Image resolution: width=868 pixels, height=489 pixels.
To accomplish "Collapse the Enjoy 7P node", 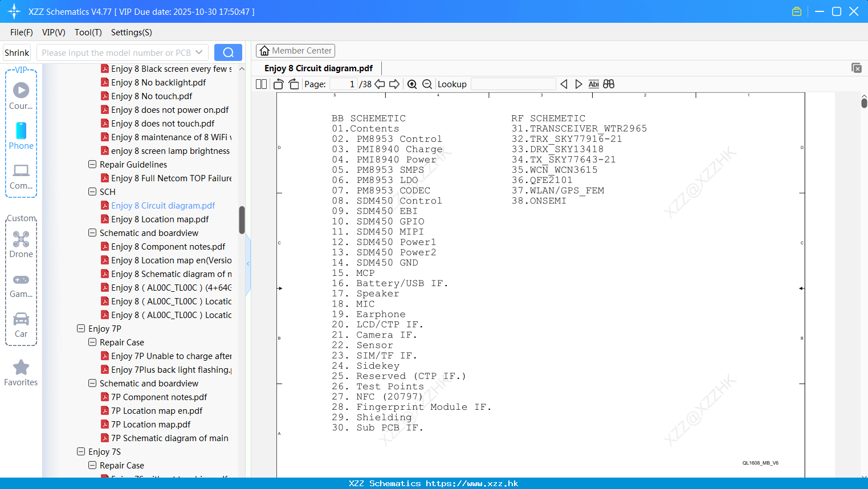I will [81, 328].
